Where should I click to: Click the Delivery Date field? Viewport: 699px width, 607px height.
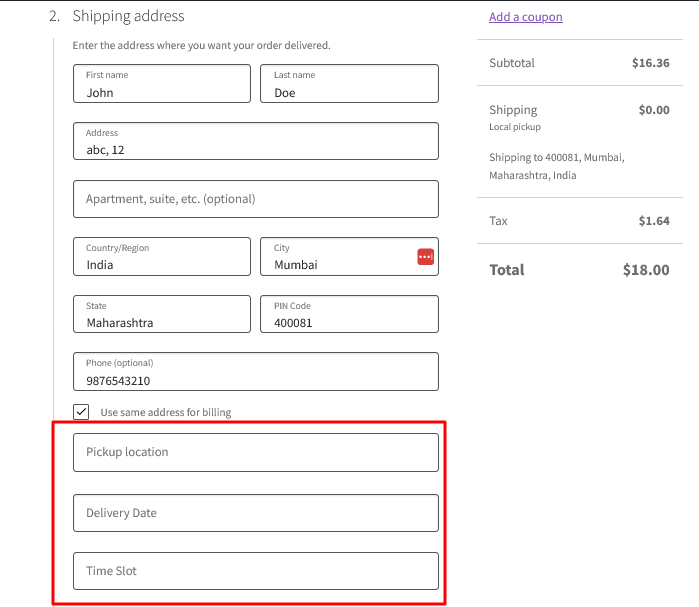[256, 513]
